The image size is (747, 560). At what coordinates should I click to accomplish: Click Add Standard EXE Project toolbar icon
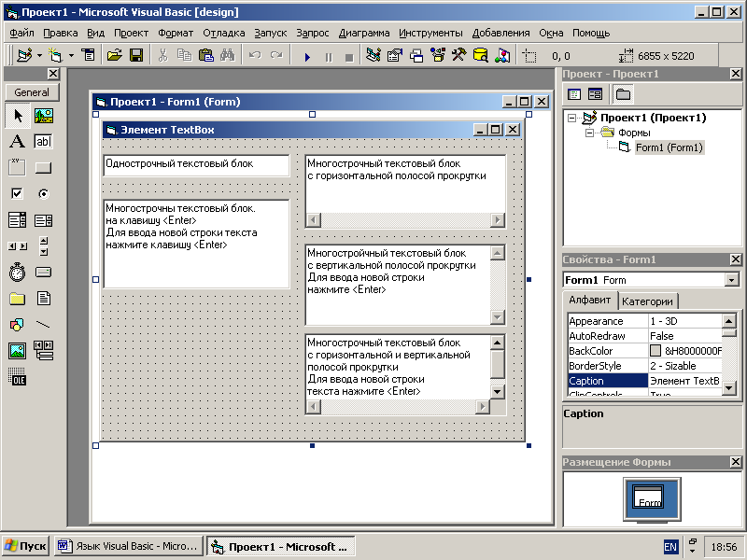[24, 56]
